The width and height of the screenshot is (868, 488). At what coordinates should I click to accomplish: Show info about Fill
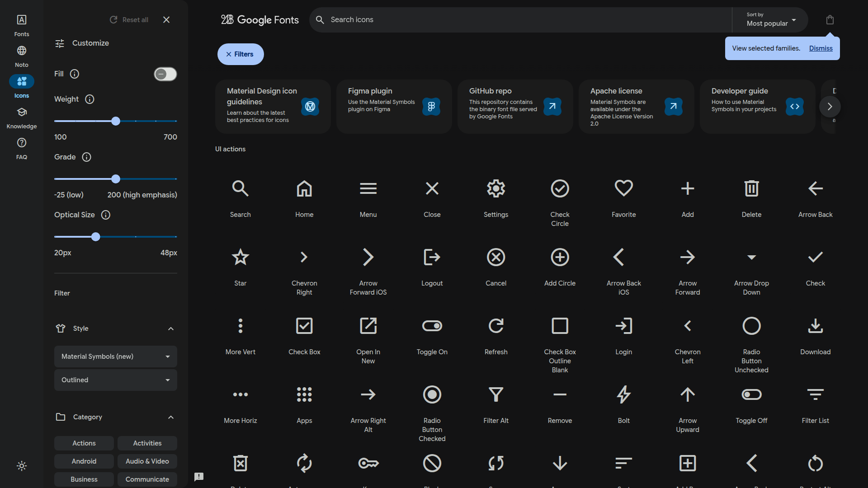(x=75, y=74)
